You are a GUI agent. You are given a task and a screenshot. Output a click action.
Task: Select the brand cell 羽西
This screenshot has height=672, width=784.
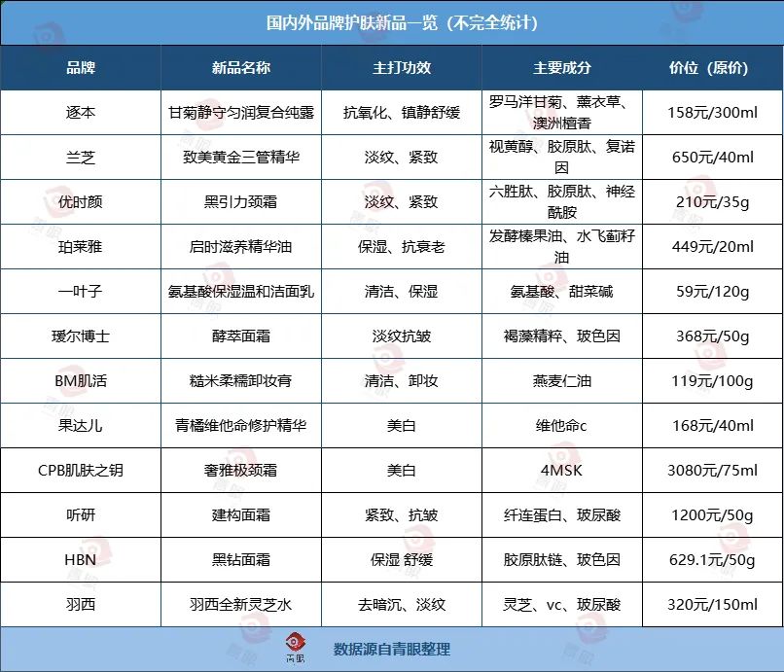click(x=81, y=605)
